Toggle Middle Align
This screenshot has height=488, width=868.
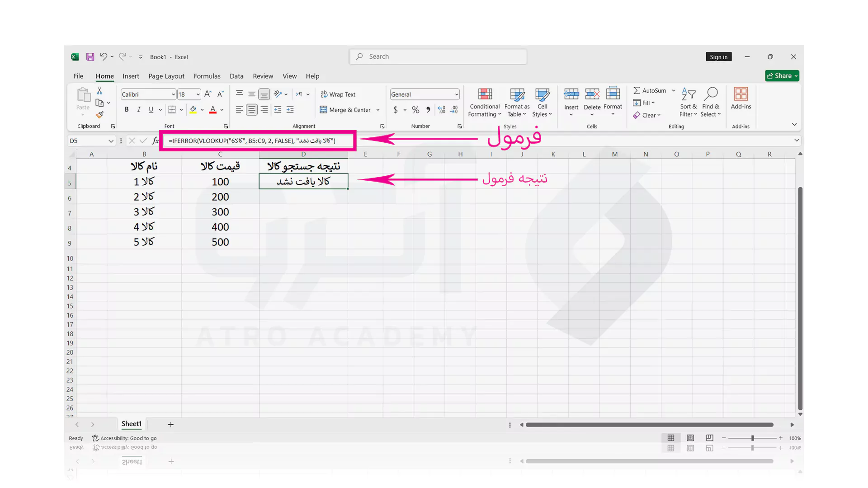[x=252, y=94]
